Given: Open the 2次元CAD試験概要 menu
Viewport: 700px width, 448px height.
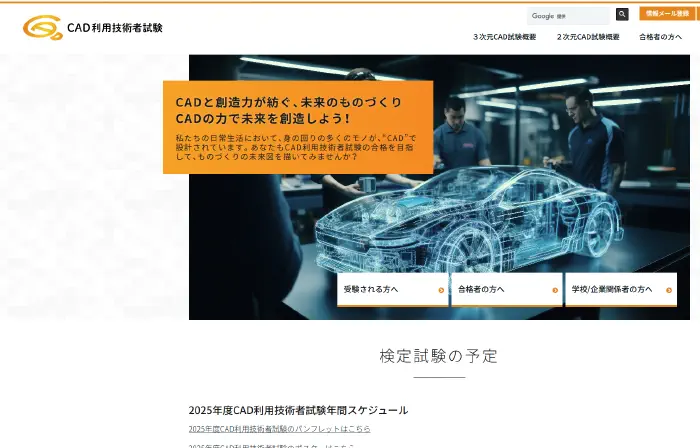Looking at the screenshot, I should (x=588, y=37).
